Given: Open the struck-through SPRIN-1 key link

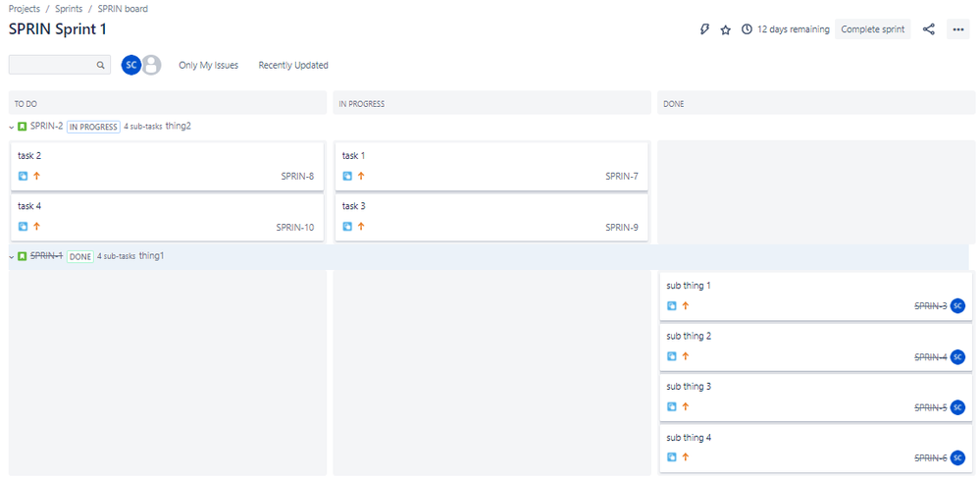Looking at the screenshot, I should 46,256.
